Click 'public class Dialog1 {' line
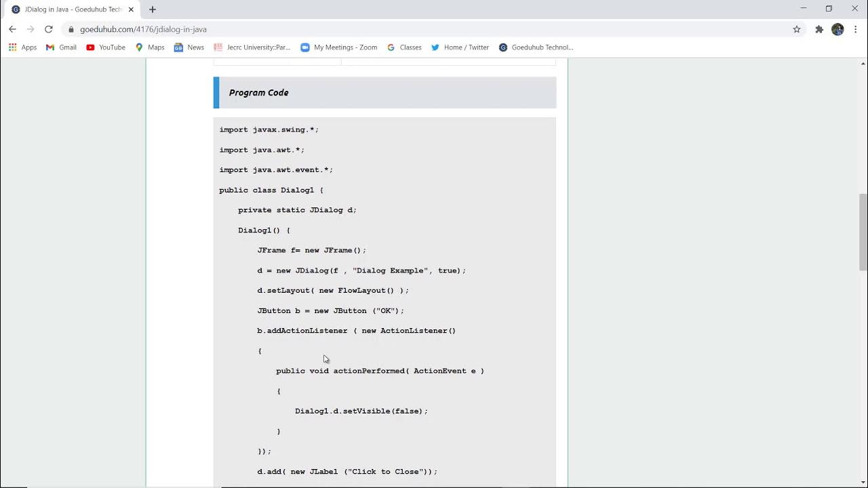This screenshot has width=868, height=488. 271,190
